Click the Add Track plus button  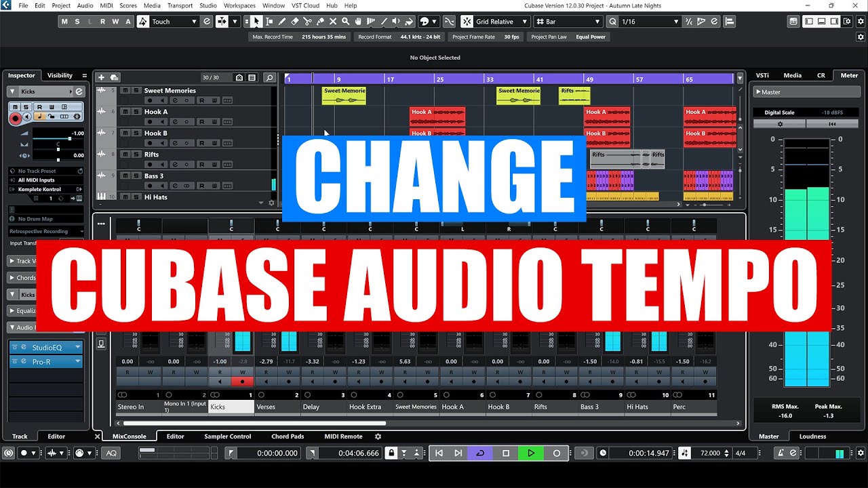(101, 77)
